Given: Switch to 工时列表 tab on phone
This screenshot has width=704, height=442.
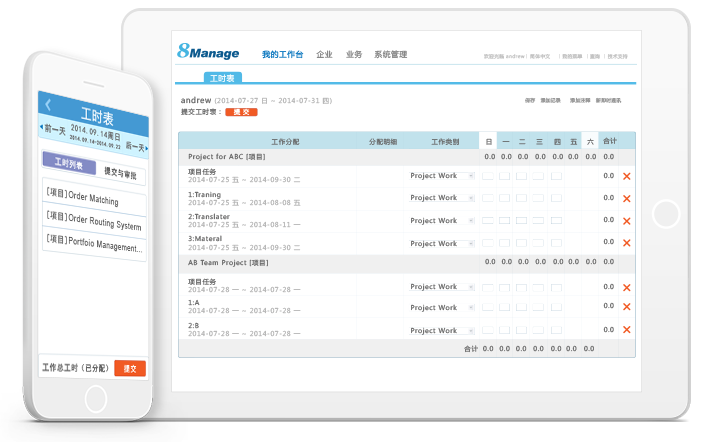Looking at the screenshot, I should coord(69,163).
